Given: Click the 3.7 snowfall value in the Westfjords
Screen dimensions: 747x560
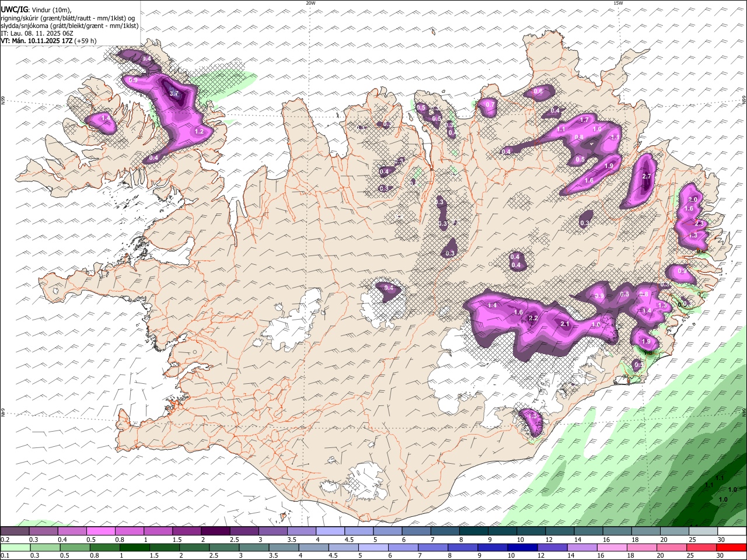Looking at the screenshot, I should [174, 93].
